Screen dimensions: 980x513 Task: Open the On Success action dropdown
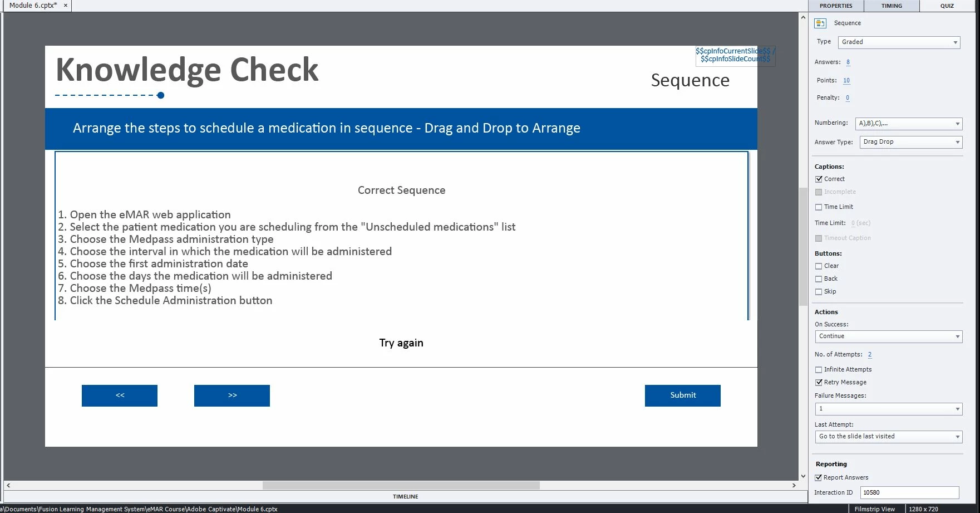[x=889, y=336]
